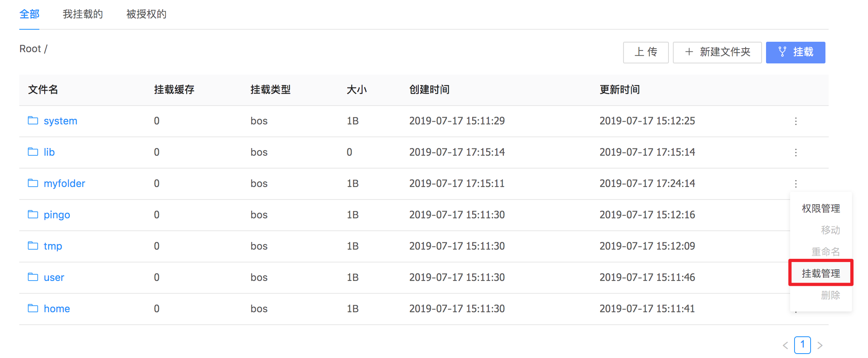Choose 挂载管理 from the context menu
868x358 pixels.
pyautogui.click(x=821, y=273)
